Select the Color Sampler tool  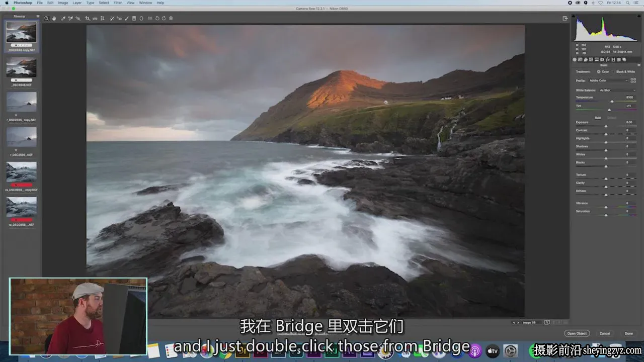[x=70, y=18]
